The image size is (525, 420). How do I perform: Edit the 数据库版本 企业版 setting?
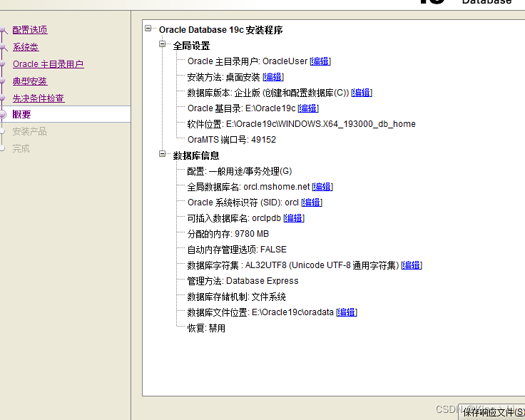362,93
